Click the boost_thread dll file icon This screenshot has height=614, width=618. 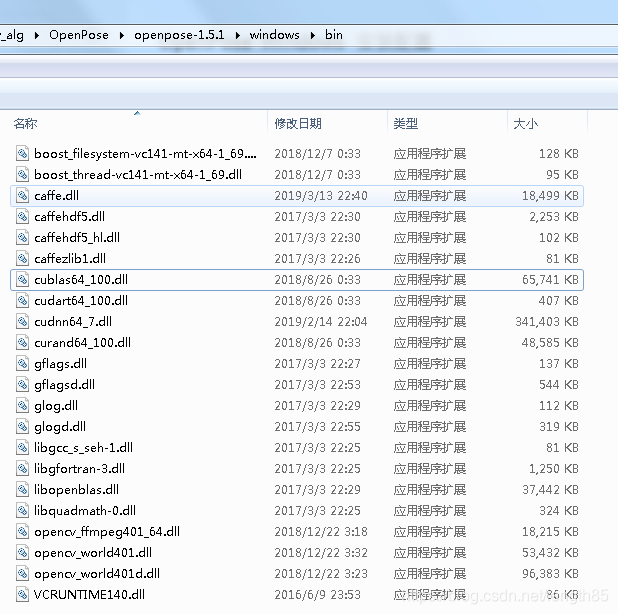[x=22, y=174]
